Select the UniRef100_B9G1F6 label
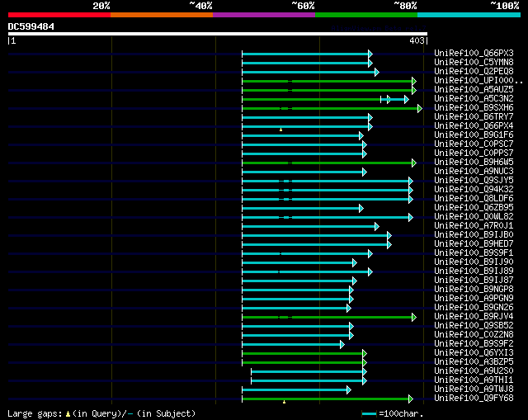Viewport: 528px width, 420px height. click(x=474, y=135)
